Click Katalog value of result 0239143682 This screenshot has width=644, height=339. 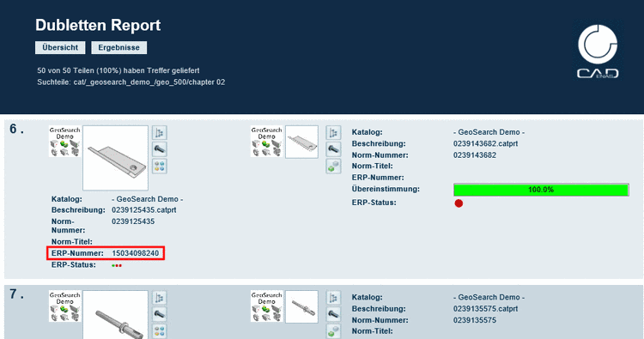489,132
